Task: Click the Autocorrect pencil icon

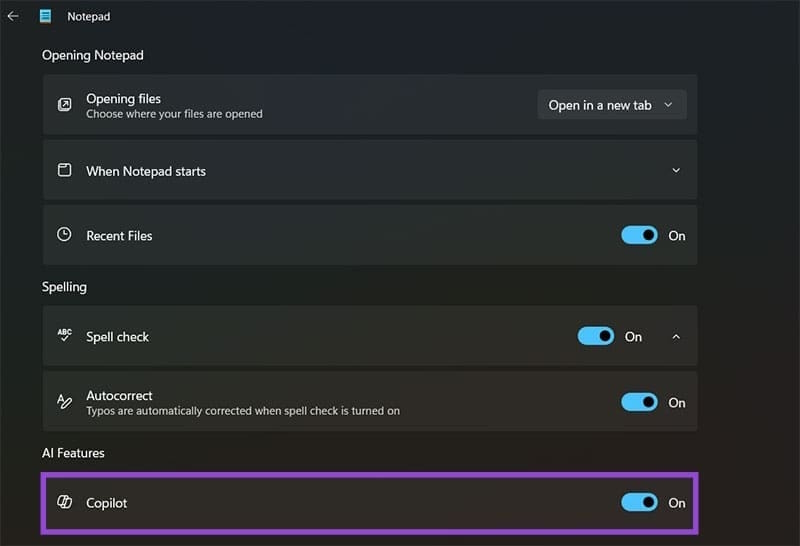Action: (64, 402)
